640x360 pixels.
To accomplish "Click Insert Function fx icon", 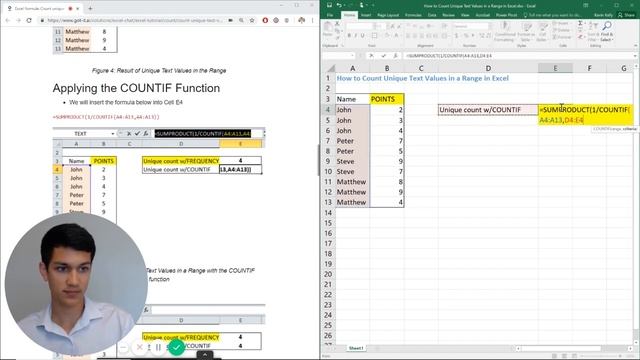I will click(x=395, y=56).
